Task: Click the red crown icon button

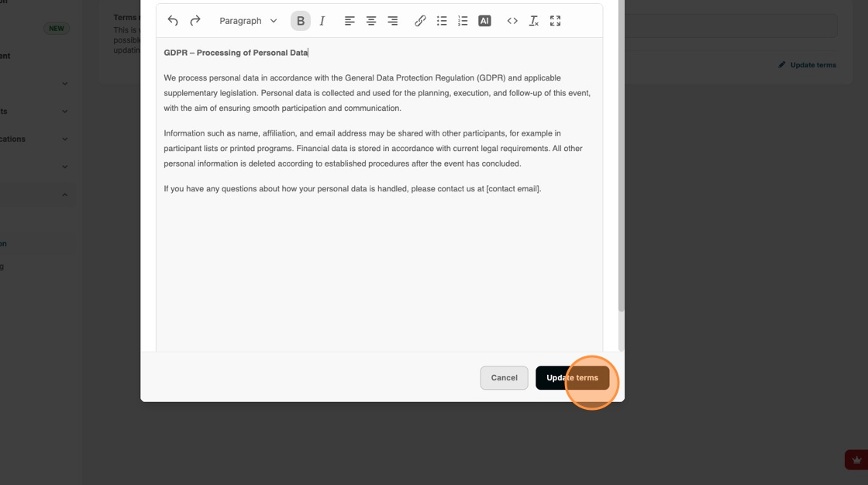Action: (856, 460)
